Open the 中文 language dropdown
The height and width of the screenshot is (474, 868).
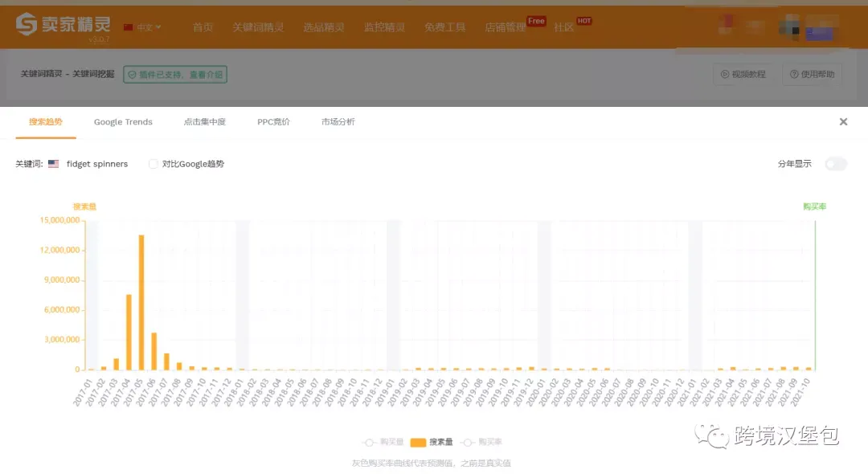[143, 27]
